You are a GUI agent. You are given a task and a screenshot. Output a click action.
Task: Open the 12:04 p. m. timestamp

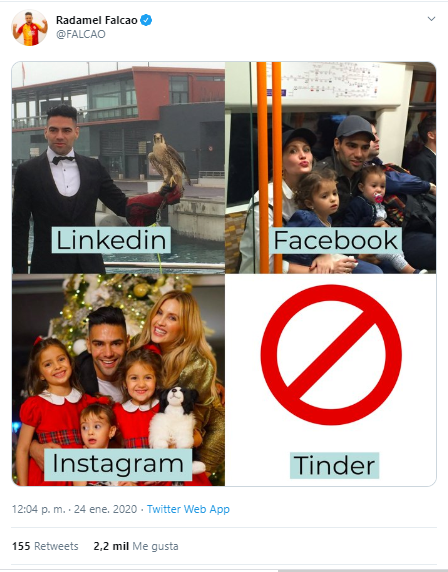[x=39, y=509]
